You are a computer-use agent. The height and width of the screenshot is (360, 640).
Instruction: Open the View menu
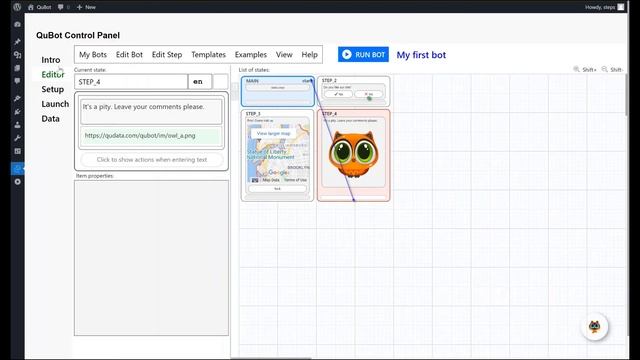click(284, 55)
